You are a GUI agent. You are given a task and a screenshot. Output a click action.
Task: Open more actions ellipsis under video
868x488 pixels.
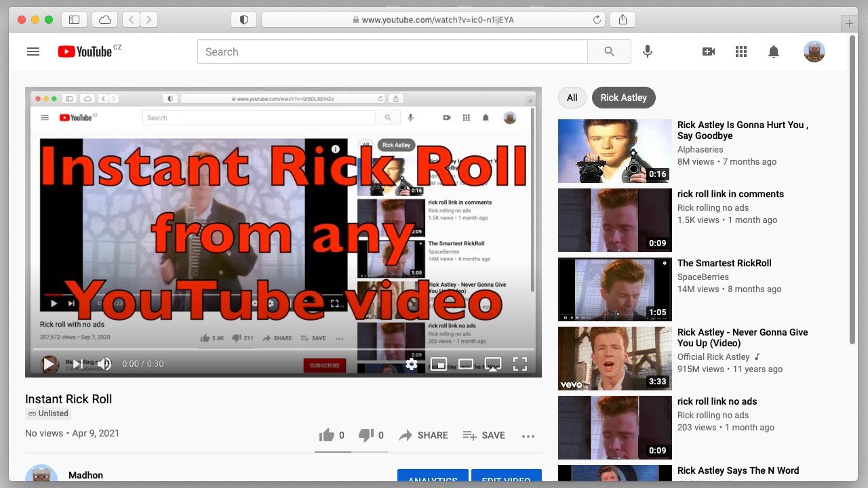pos(528,436)
